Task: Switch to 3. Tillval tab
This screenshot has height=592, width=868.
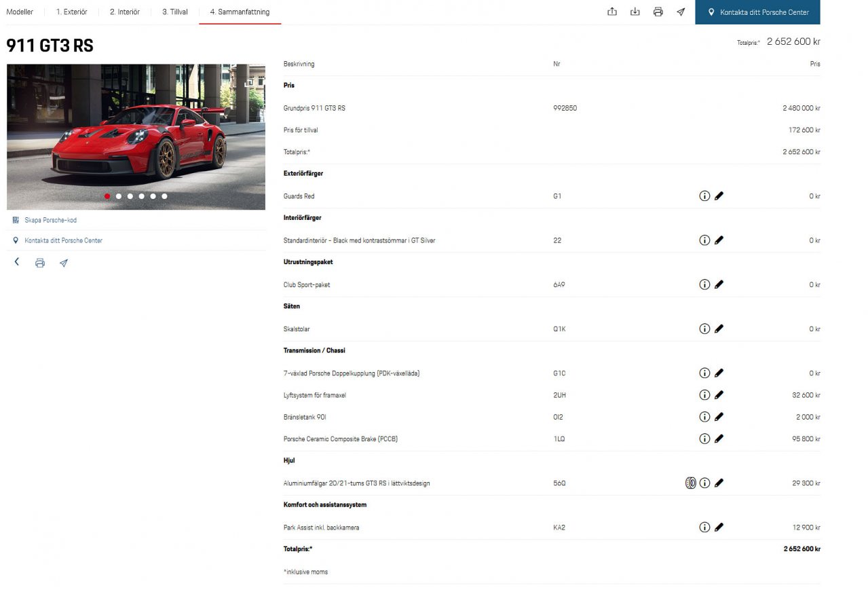Action: (x=175, y=12)
